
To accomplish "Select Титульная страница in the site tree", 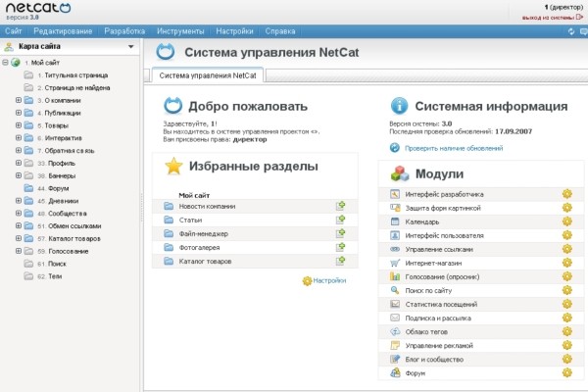I will [x=70, y=74].
